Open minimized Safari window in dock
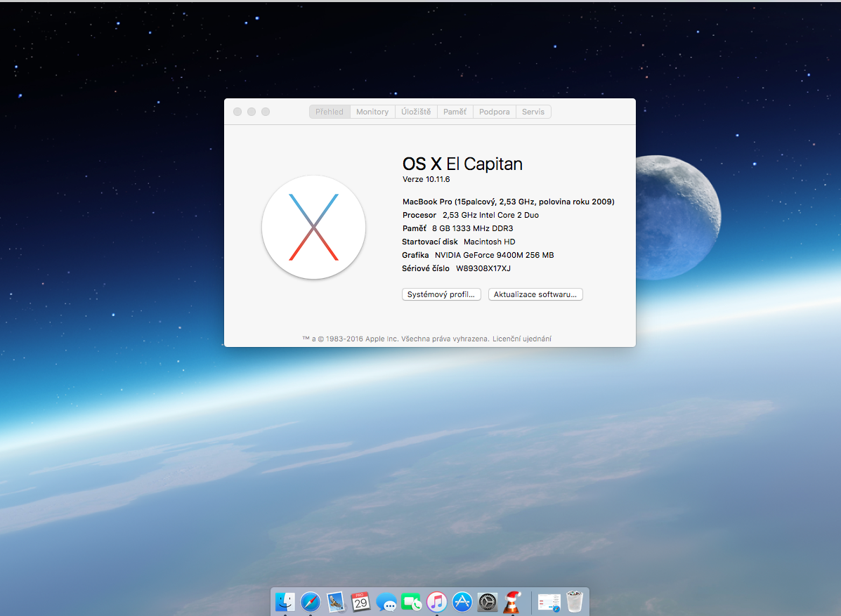This screenshot has width=841, height=616. [549, 602]
